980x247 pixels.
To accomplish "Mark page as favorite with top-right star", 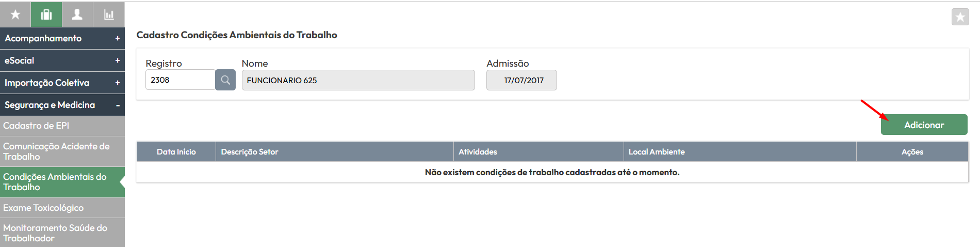I will [x=960, y=17].
